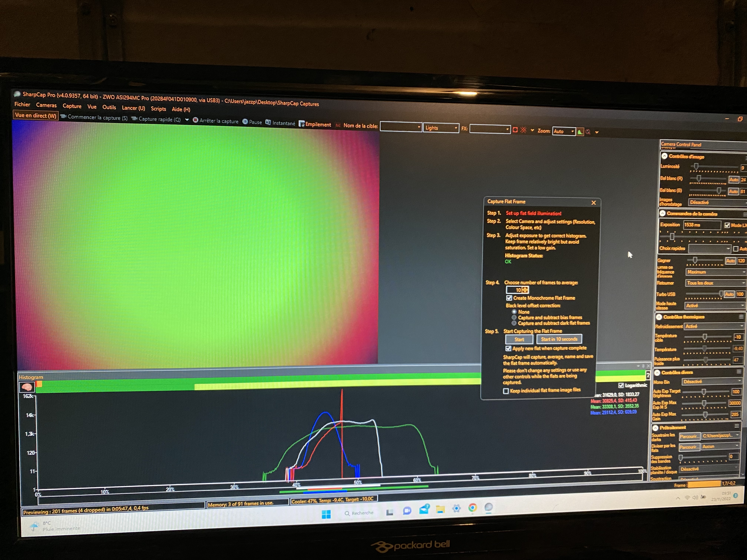This screenshot has width=747, height=560.
Task: Click the Instantané snapshot icon
Action: point(268,122)
